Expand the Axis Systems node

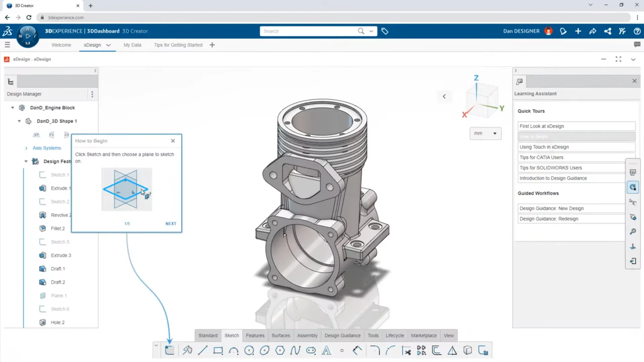click(26, 148)
